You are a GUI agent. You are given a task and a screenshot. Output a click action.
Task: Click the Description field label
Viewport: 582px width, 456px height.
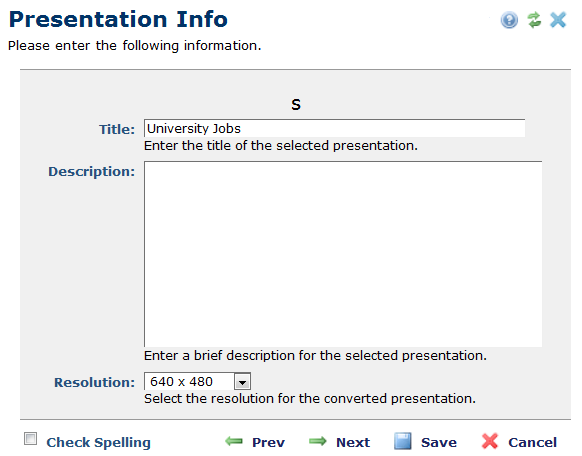(91, 172)
